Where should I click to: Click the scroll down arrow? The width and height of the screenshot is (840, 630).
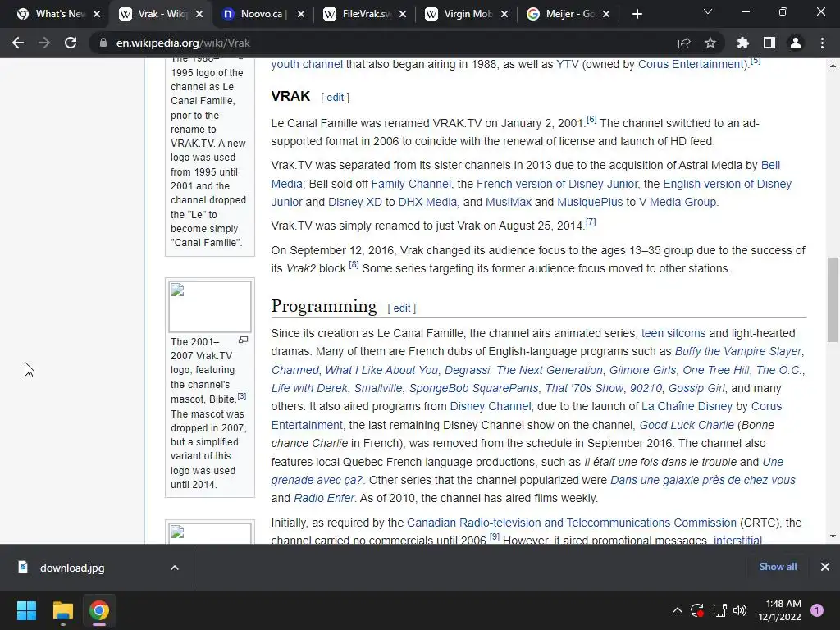833,536
